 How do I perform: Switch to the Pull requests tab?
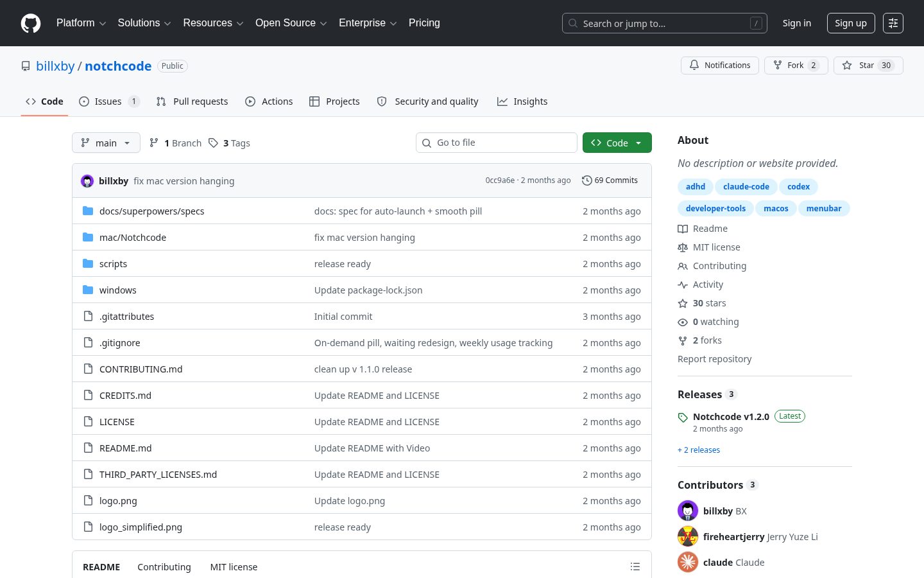(x=192, y=101)
